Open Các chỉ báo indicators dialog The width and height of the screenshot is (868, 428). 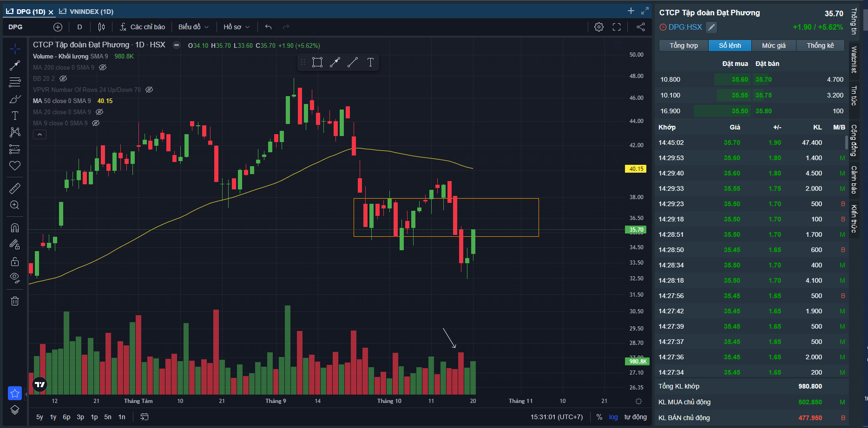142,27
